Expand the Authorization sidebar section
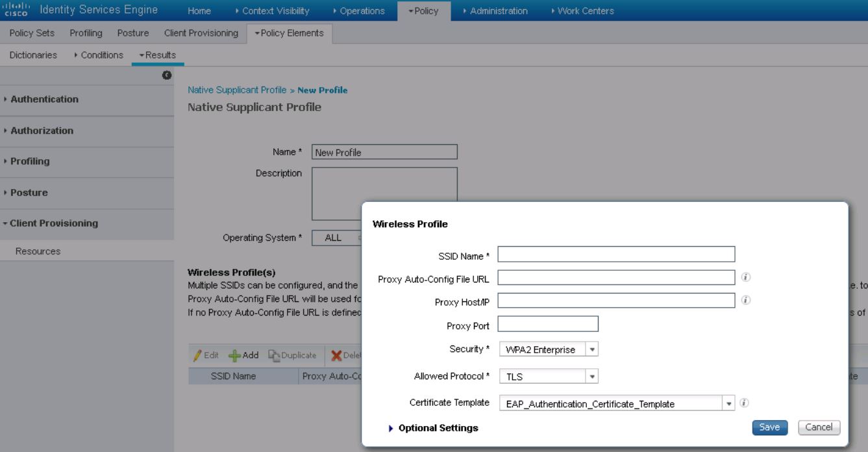 point(87,131)
